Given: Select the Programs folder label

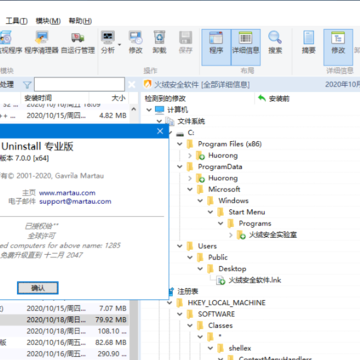Looking at the screenshot, I should [x=255, y=223].
